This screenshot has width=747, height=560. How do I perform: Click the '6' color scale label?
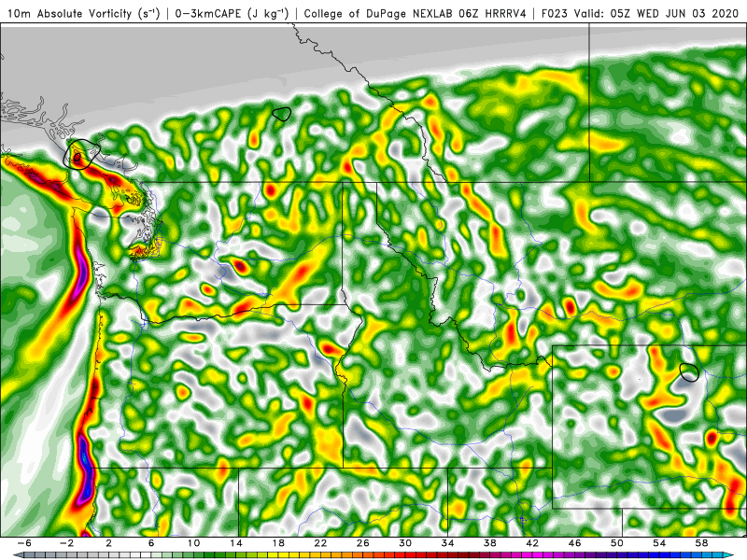151,543
